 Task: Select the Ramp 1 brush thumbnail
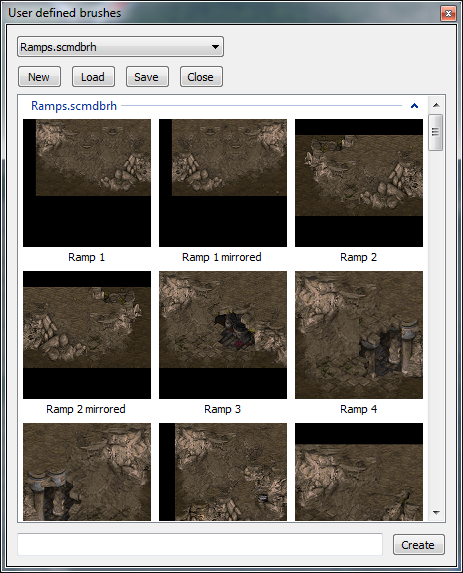[x=87, y=183]
